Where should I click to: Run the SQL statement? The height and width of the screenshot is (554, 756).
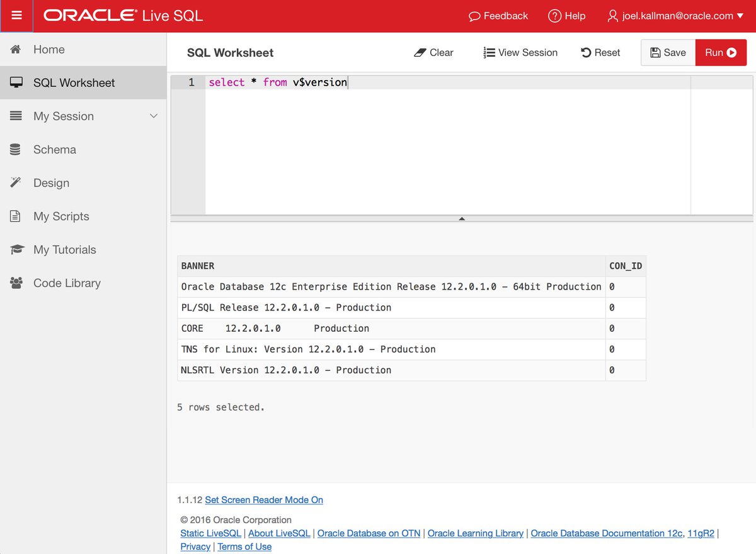point(721,53)
